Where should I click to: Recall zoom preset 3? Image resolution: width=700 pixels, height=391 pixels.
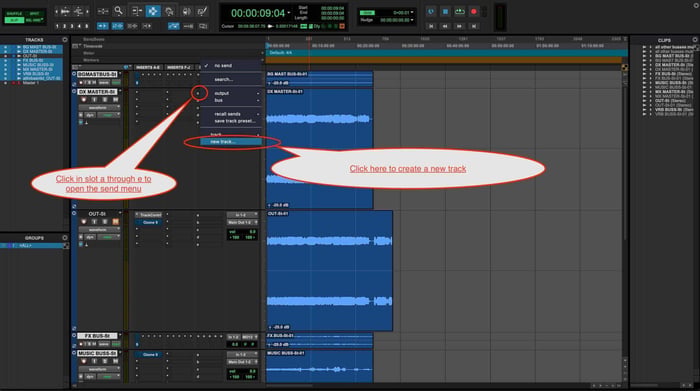pos(72,26)
